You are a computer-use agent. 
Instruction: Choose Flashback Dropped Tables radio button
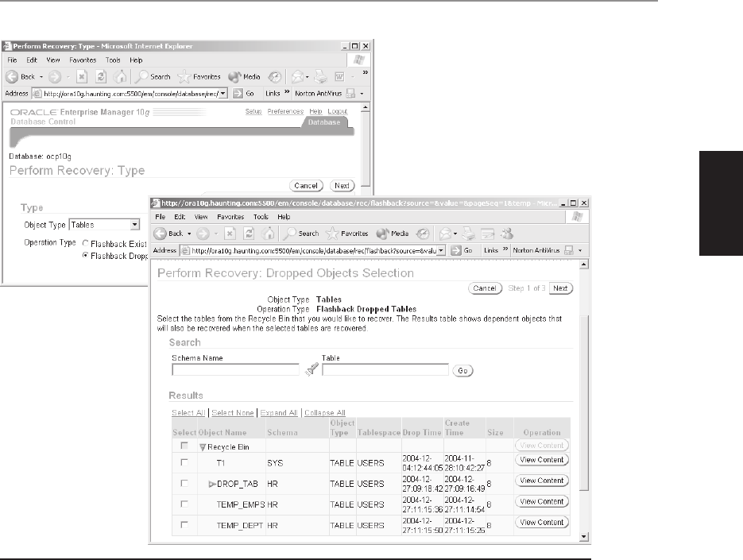85,255
